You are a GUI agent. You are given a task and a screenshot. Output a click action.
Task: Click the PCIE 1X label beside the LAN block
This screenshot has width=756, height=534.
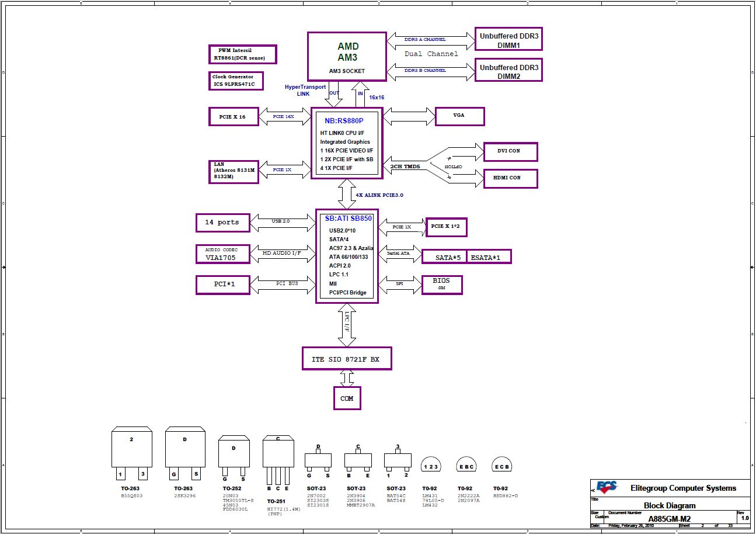283,170
